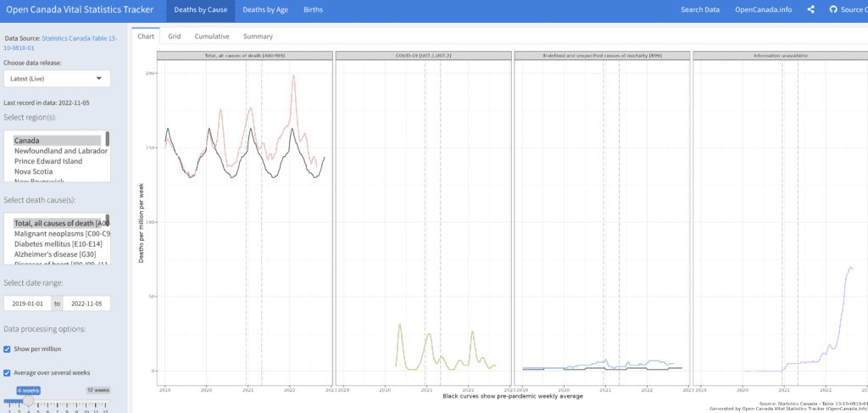Show the Summary tab
This screenshot has height=413, width=868.
258,36
